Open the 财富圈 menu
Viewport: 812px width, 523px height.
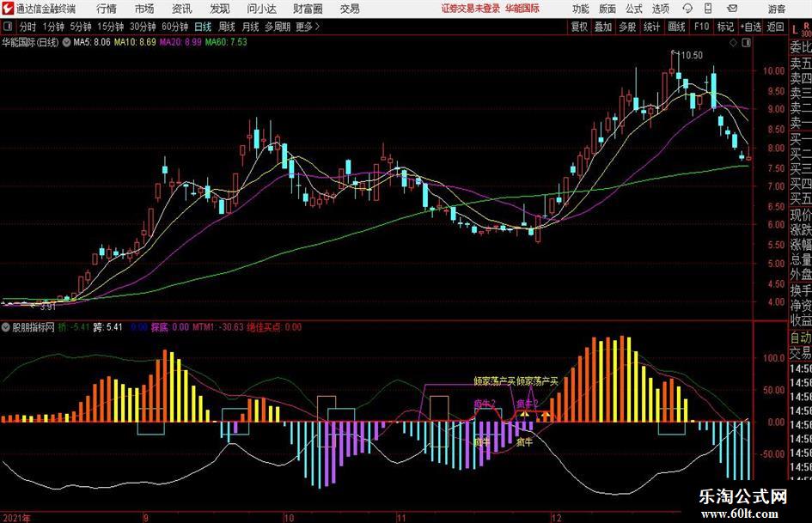click(308, 9)
